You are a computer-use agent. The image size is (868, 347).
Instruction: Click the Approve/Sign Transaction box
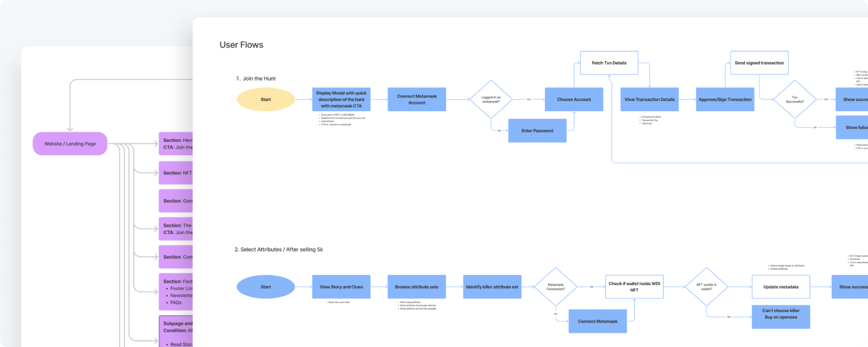[725, 100]
